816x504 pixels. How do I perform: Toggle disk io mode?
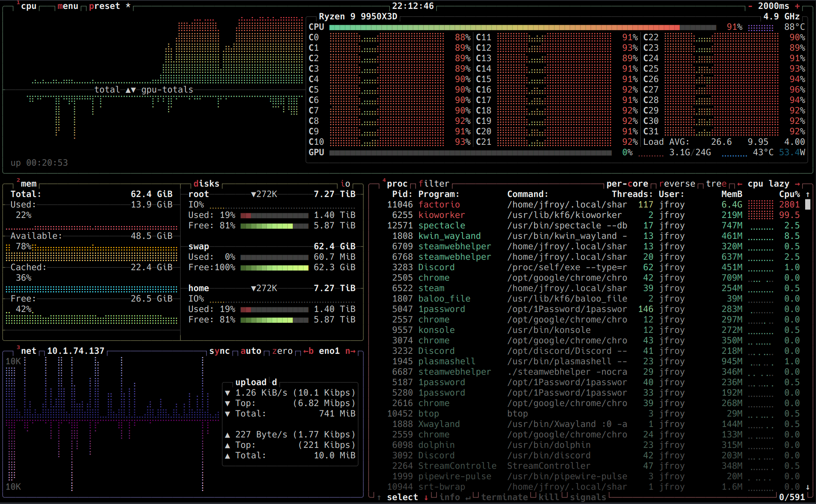pos(345,184)
